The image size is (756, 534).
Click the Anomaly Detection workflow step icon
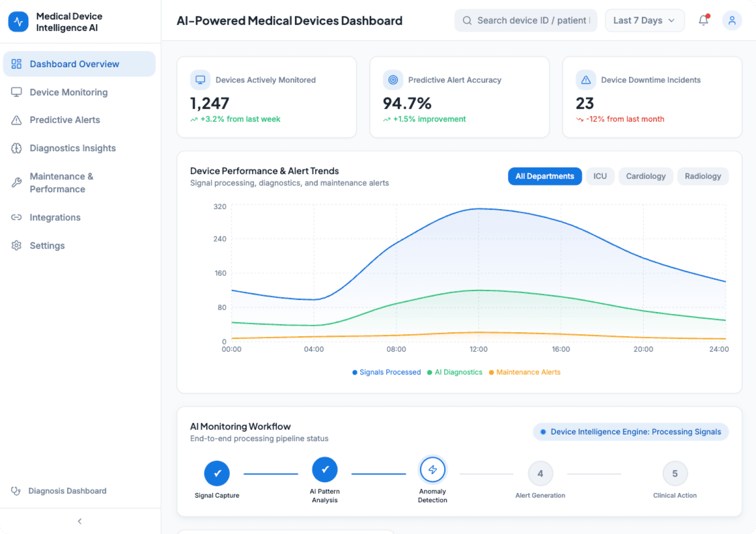[x=432, y=469]
